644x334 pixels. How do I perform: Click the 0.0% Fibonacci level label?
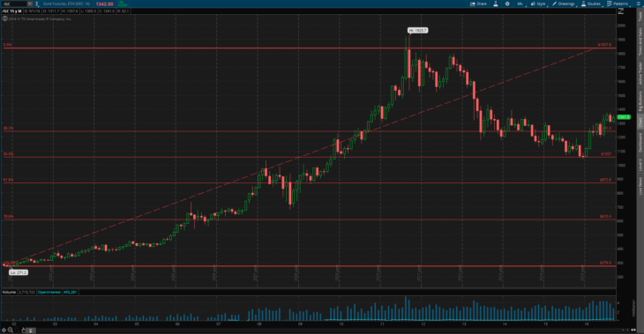point(7,45)
